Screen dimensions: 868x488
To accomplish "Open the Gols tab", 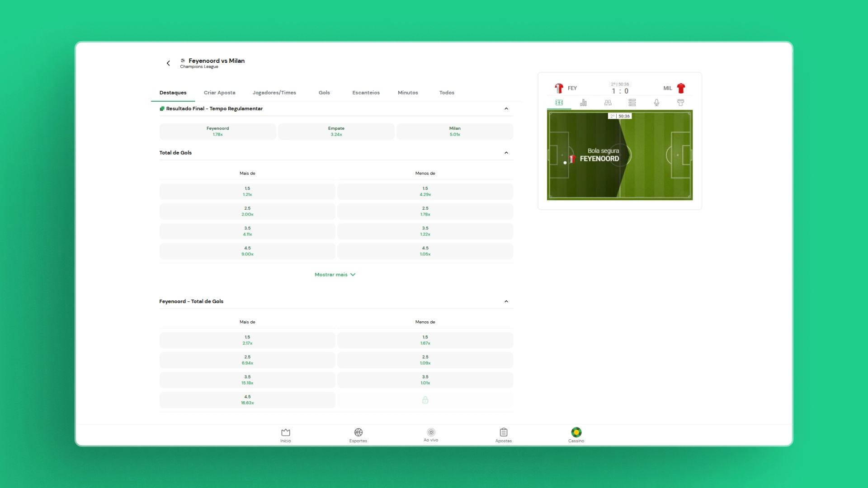I will point(324,93).
